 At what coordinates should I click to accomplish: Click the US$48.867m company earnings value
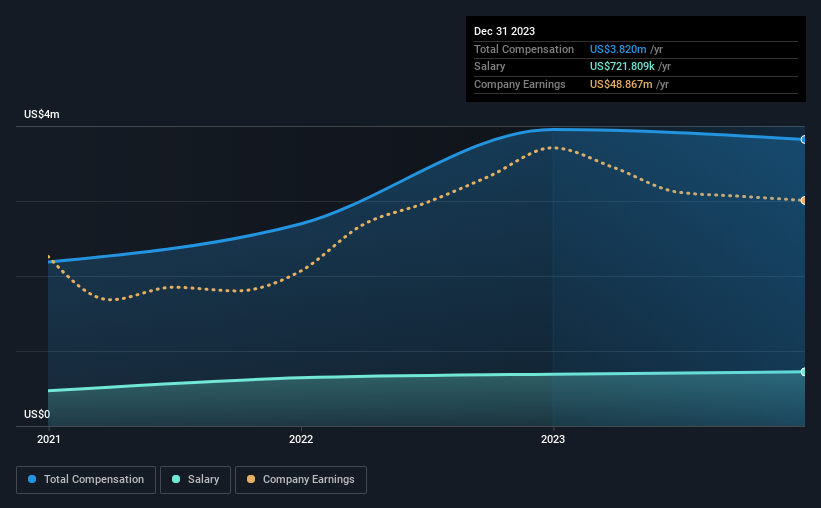tap(621, 84)
